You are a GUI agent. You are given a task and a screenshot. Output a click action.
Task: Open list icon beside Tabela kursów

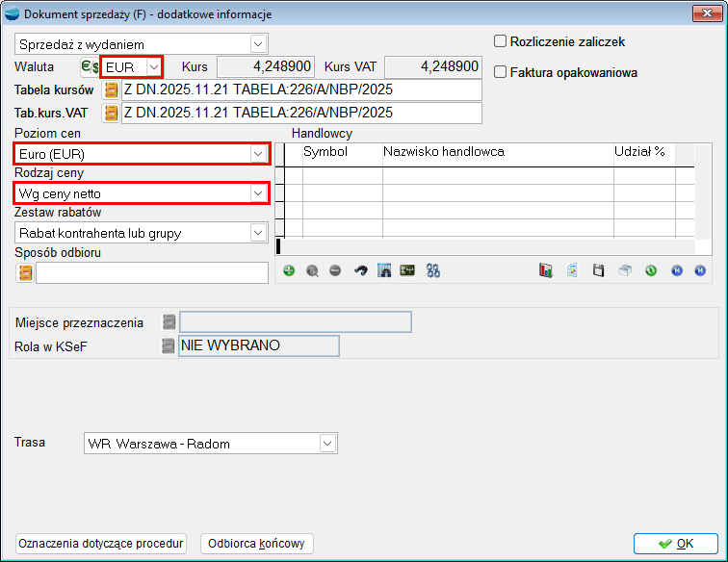coord(111,89)
